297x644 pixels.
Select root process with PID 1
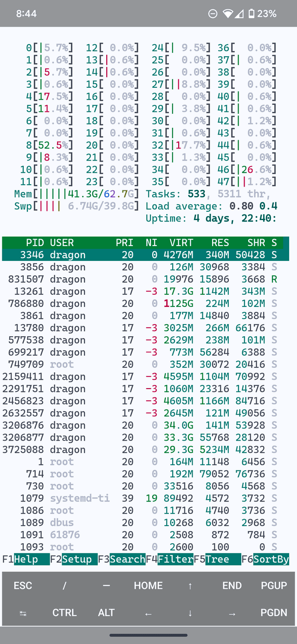coord(146,462)
